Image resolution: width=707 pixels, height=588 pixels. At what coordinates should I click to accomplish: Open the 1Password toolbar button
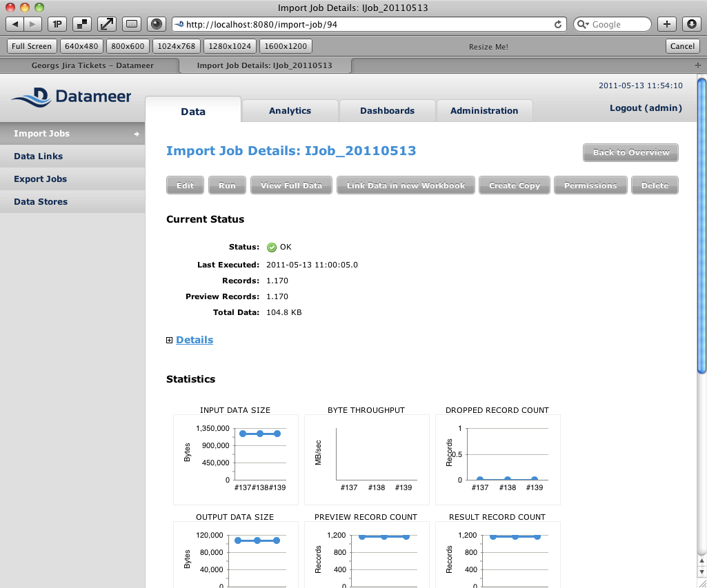[57, 24]
